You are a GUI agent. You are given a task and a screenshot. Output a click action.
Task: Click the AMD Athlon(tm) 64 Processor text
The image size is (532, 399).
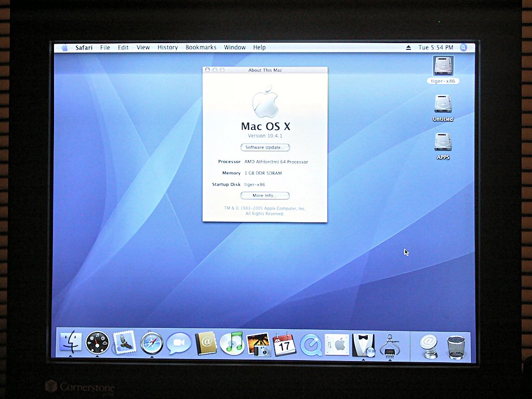tap(276, 162)
